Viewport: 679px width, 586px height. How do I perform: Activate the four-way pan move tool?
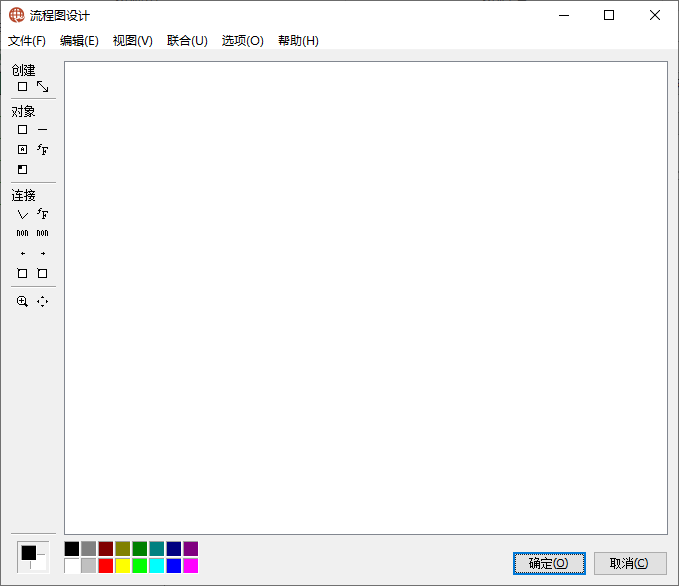[x=42, y=301]
